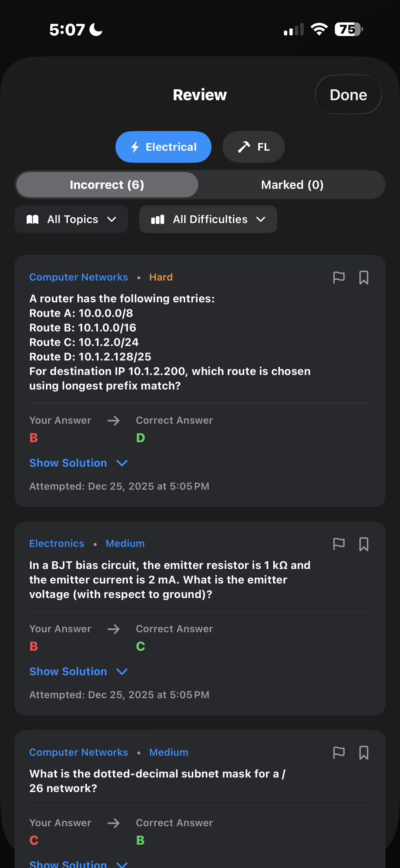The height and width of the screenshot is (868, 400).
Task: Open the All Topics dropdown
Action: 71,219
